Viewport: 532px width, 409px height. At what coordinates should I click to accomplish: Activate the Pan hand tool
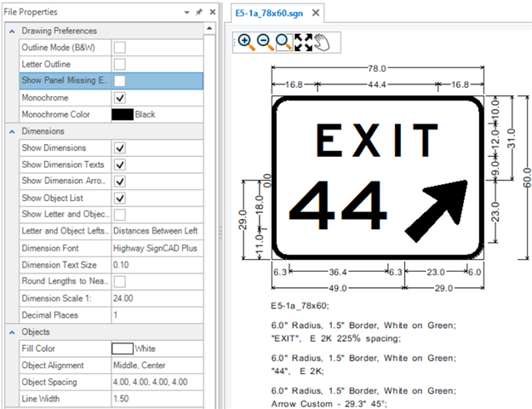pyautogui.click(x=321, y=43)
